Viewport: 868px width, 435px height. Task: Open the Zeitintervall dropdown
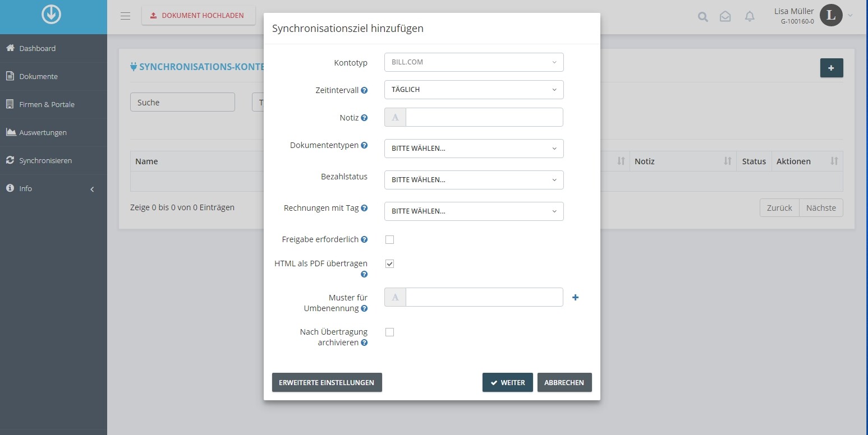coord(474,90)
